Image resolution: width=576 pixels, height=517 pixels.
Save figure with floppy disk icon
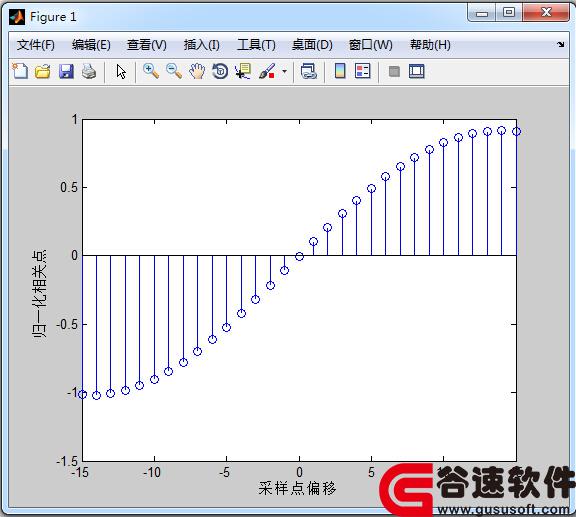coord(66,71)
